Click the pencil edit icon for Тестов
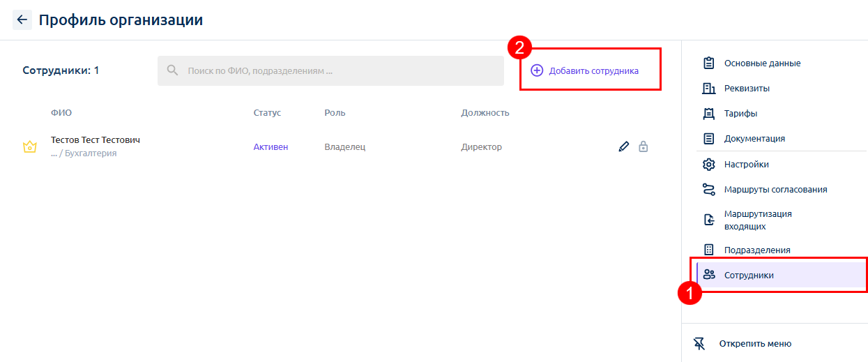Image resolution: width=868 pixels, height=362 pixels. [624, 146]
